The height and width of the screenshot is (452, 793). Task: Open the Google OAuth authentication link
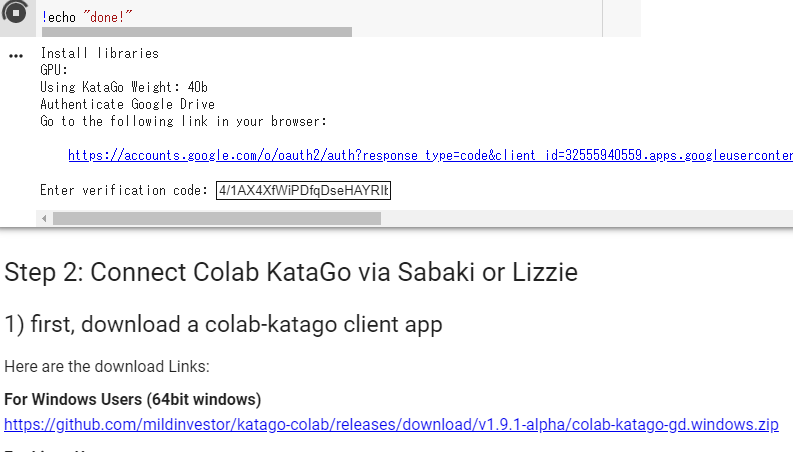click(430, 155)
